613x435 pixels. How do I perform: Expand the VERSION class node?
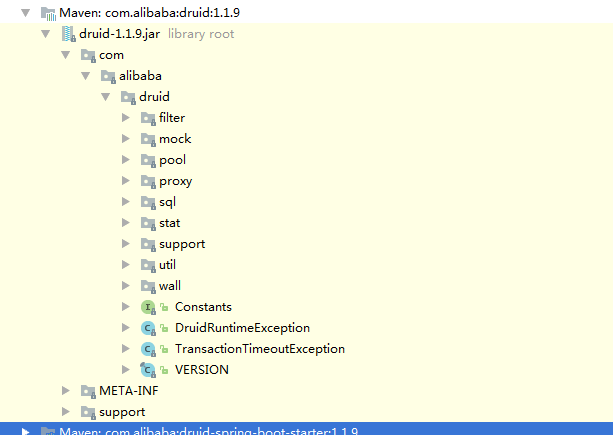125,370
